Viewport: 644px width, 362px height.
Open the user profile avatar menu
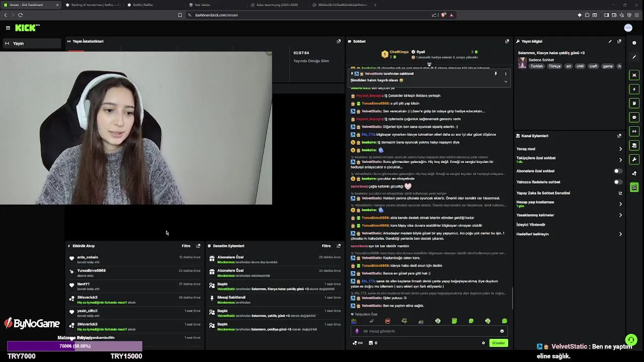click(x=628, y=28)
